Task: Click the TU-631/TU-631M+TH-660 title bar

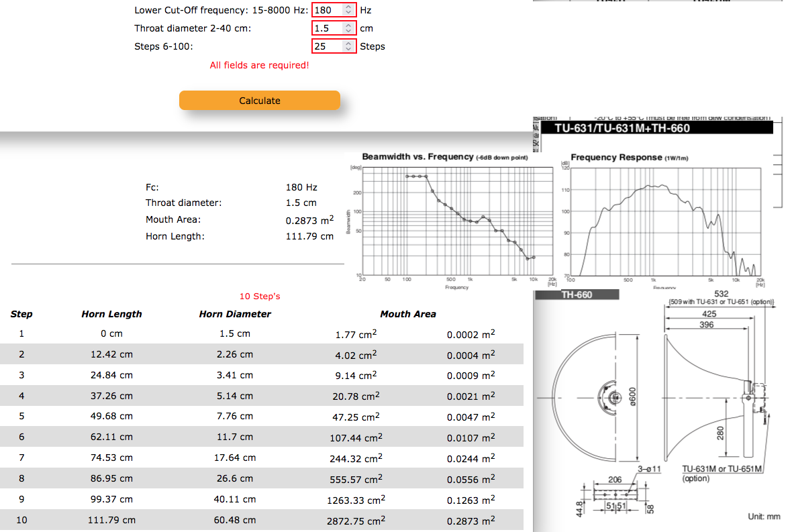Action: click(657, 128)
